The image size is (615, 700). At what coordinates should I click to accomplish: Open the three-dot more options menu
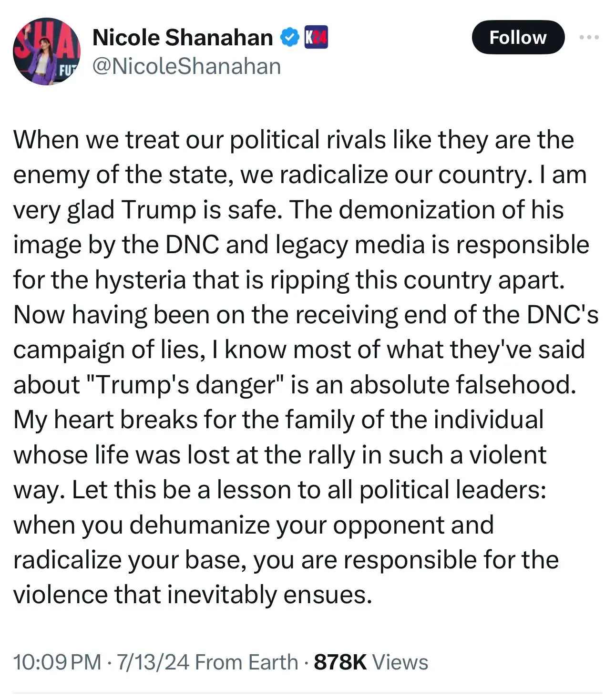[x=589, y=37]
